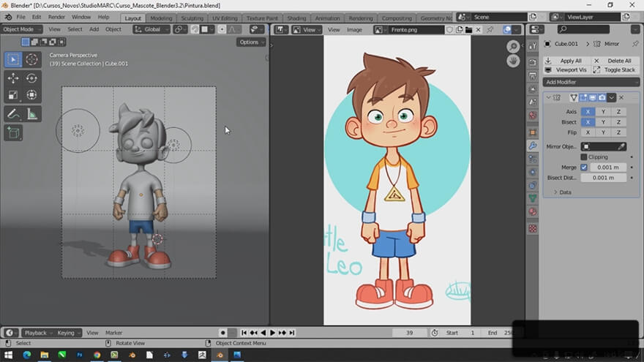Click the Toggle Stack button
This screenshot has width=644, height=362.
click(x=615, y=69)
